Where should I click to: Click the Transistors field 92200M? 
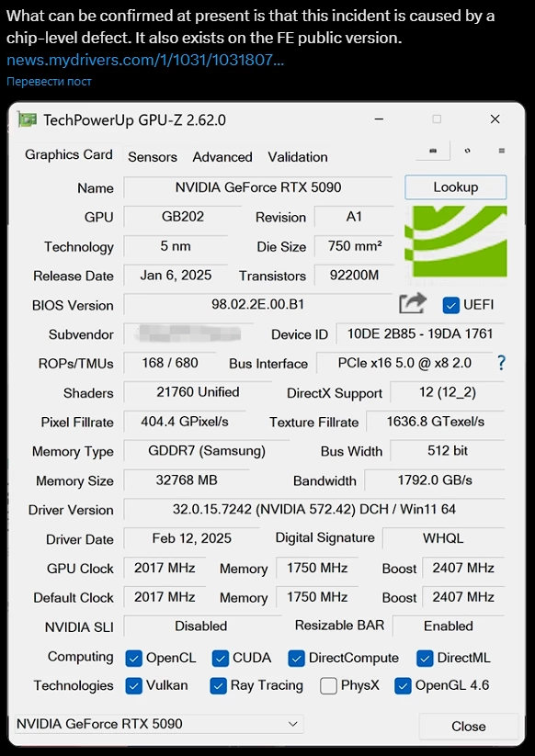pos(354,276)
